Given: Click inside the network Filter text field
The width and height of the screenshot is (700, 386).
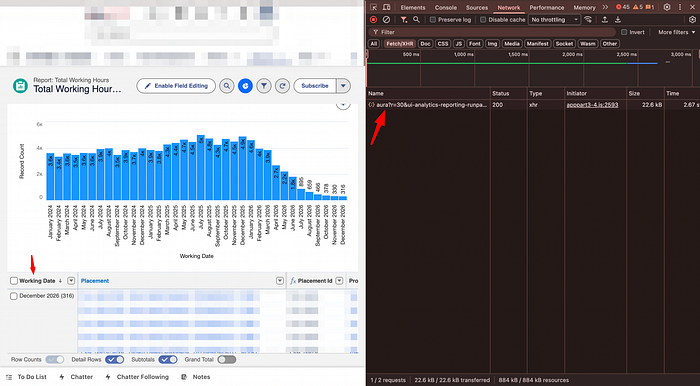Looking at the screenshot, I should (492, 32).
